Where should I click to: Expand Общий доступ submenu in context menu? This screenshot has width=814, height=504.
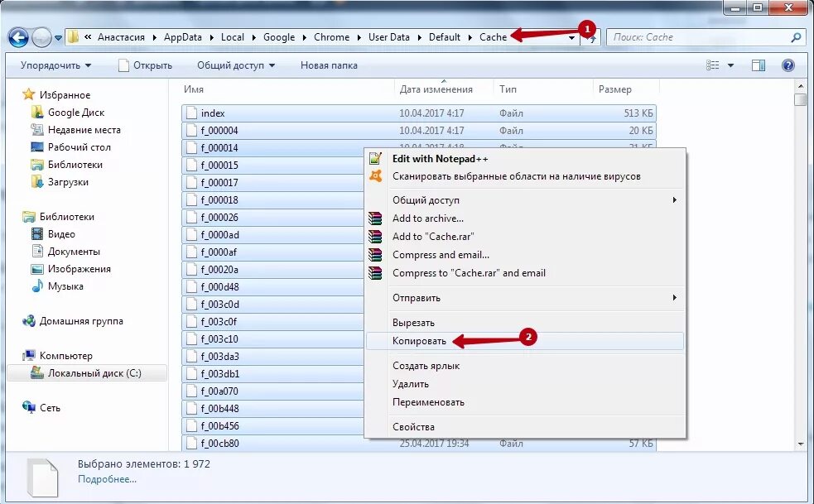pos(525,200)
